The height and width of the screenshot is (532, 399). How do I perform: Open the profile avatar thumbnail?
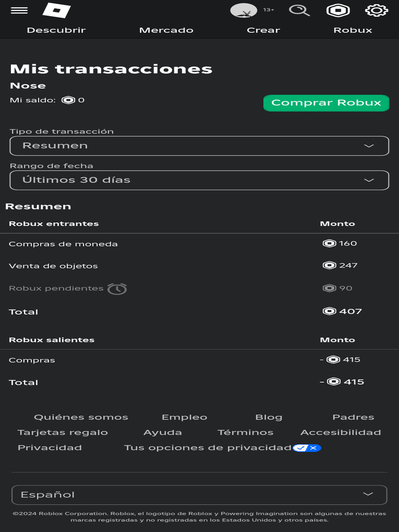pos(244,10)
